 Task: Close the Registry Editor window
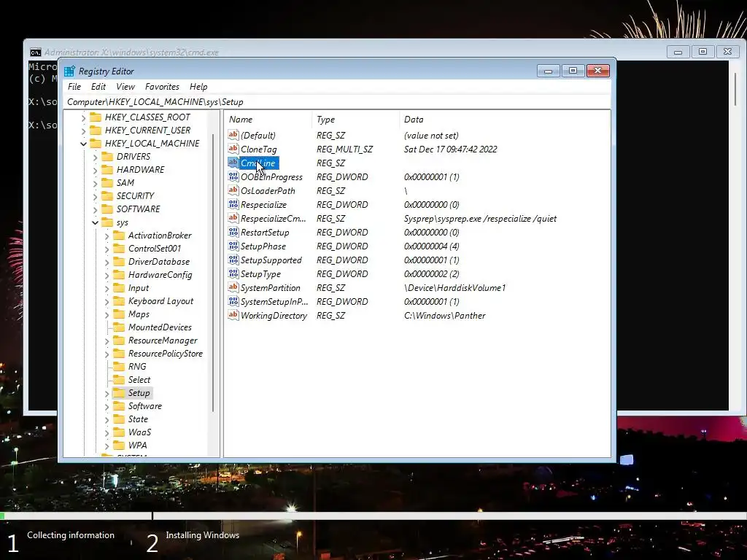[x=598, y=71]
